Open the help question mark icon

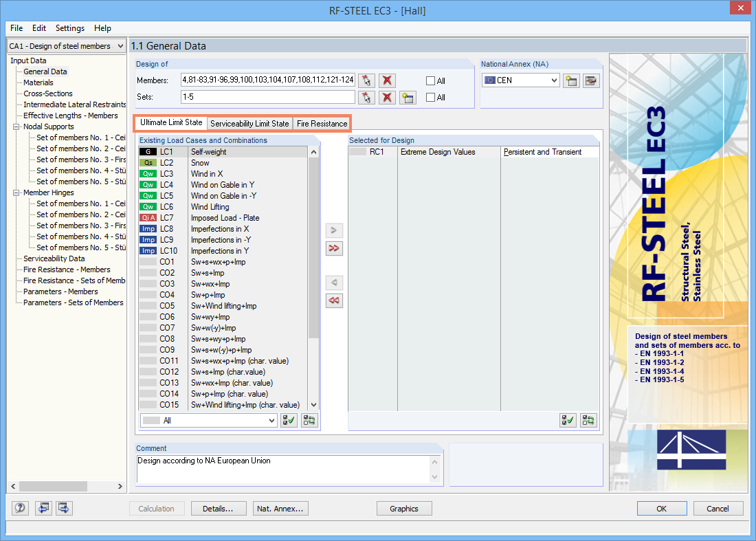click(x=20, y=508)
